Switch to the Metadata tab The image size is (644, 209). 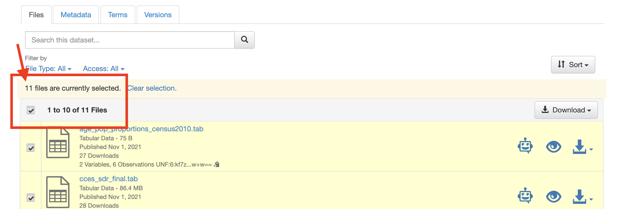click(76, 15)
